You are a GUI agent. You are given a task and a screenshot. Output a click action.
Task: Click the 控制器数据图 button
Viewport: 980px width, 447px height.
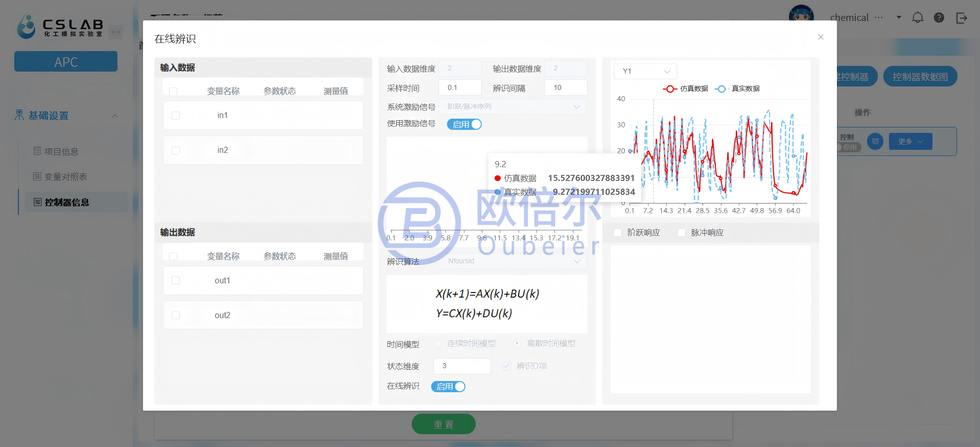[x=920, y=77]
